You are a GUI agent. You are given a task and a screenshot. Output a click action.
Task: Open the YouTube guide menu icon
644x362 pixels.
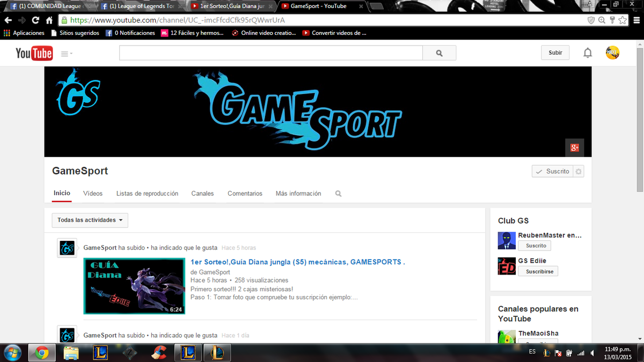pyautogui.click(x=67, y=54)
